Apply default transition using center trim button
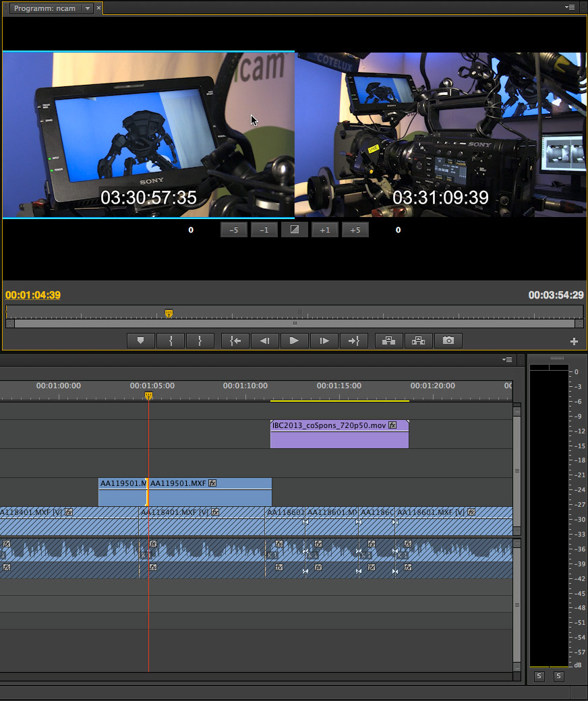The height and width of the screenshot is (701, 588). pyautogui.click(x=295, y=230)
